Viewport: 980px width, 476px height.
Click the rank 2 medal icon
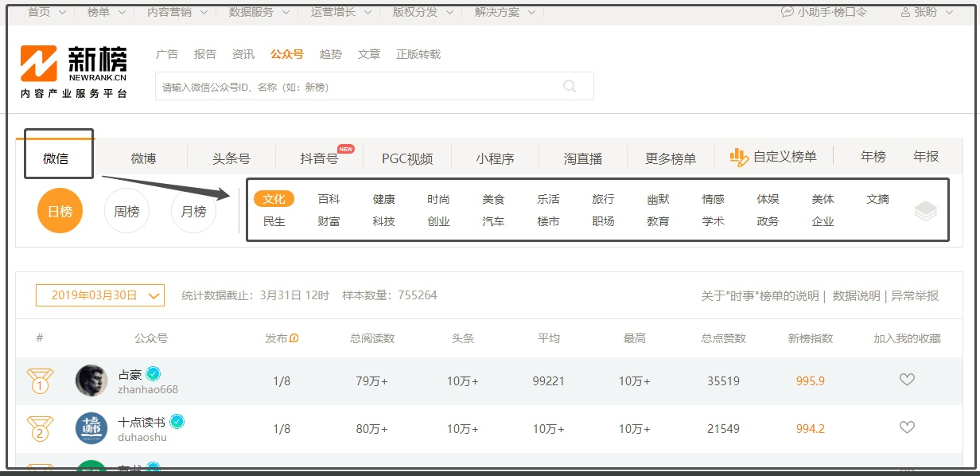tap(40, 429)
